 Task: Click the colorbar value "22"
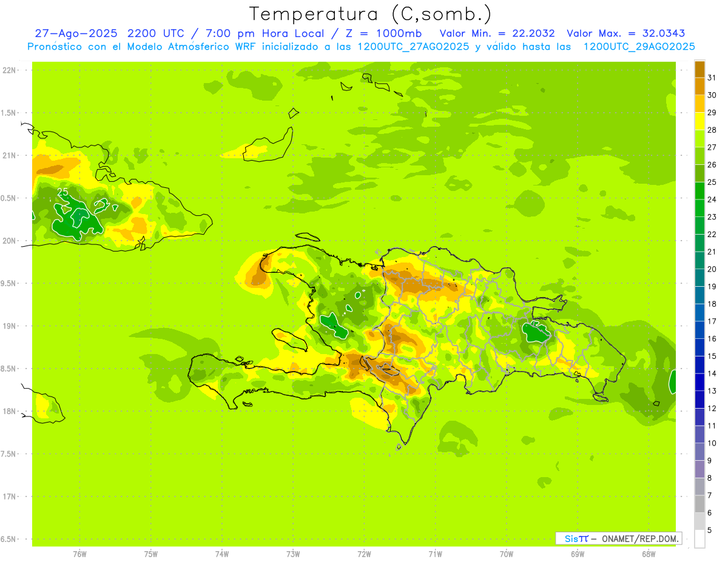(712, 234)
